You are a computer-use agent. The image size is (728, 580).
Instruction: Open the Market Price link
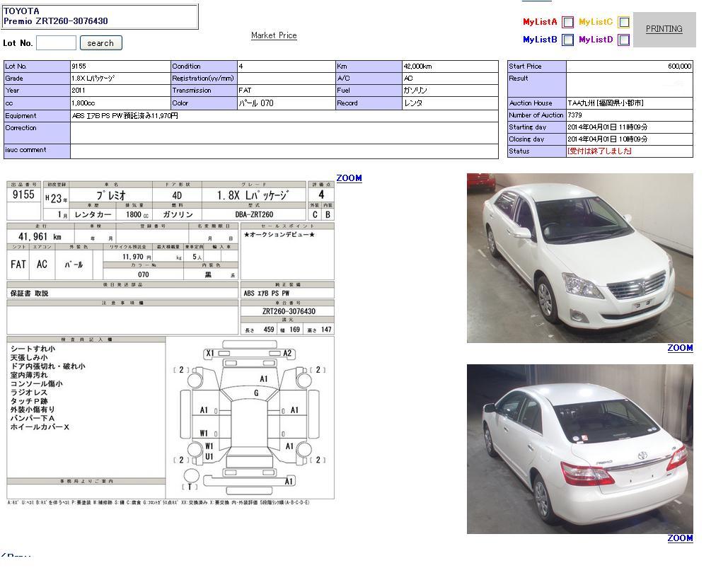[274, 35]
